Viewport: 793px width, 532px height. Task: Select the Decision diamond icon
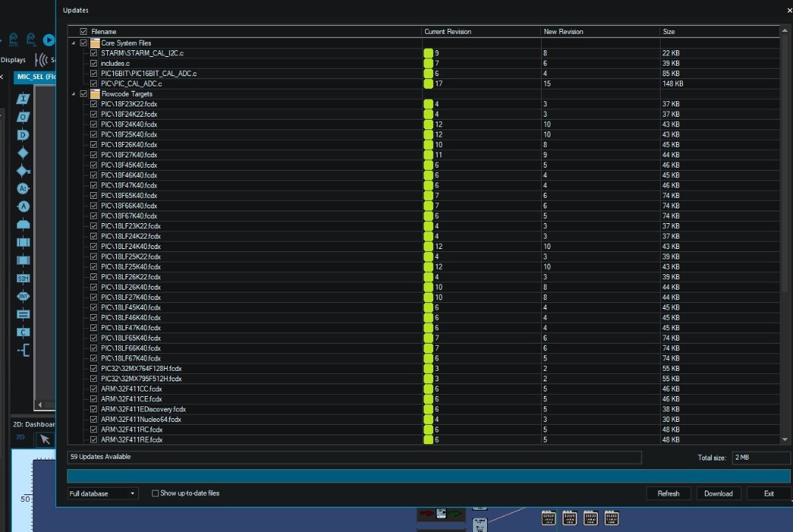click(x=23, y=153)
